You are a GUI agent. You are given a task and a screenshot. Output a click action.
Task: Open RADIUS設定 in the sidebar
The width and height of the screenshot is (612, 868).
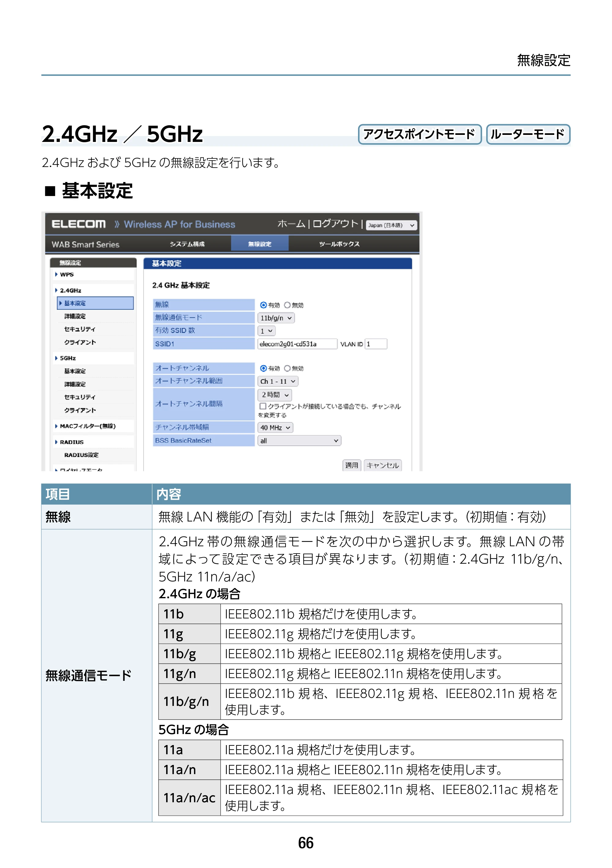click(81, 455)
